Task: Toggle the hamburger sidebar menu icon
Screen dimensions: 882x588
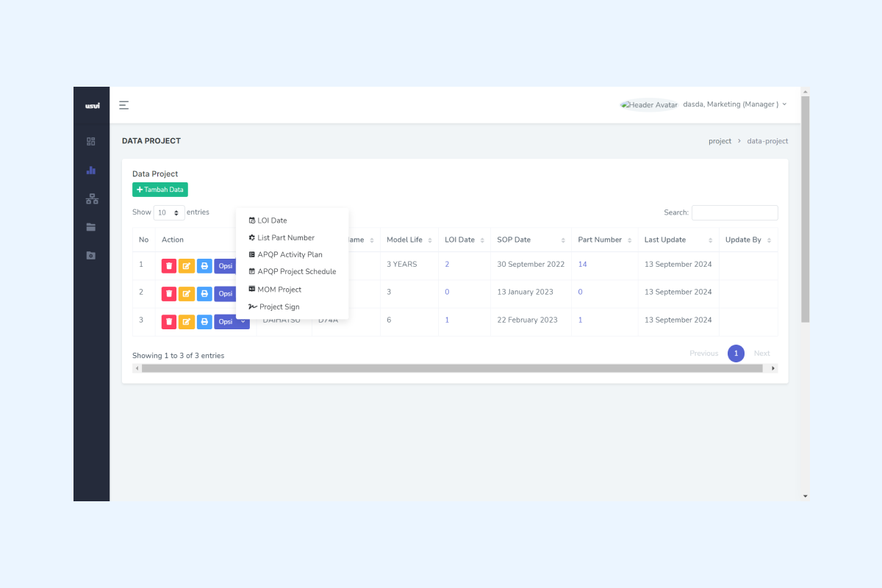Action: click(x=124, y=105)
